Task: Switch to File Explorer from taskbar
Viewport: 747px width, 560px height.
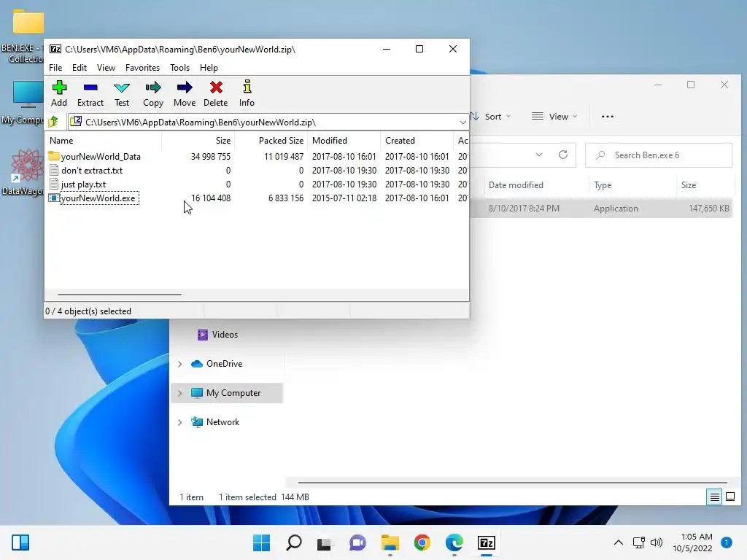Action: click(x=390, y=542)
